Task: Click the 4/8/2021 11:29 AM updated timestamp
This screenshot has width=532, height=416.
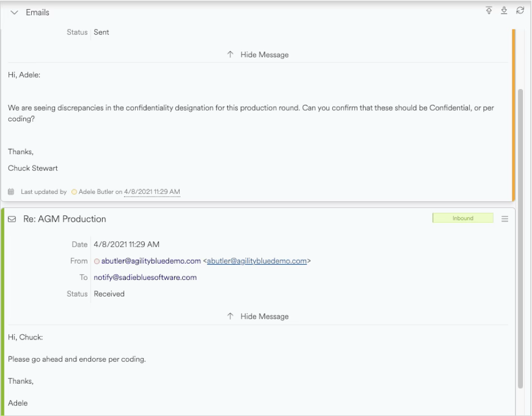Action: click(152, 192)
